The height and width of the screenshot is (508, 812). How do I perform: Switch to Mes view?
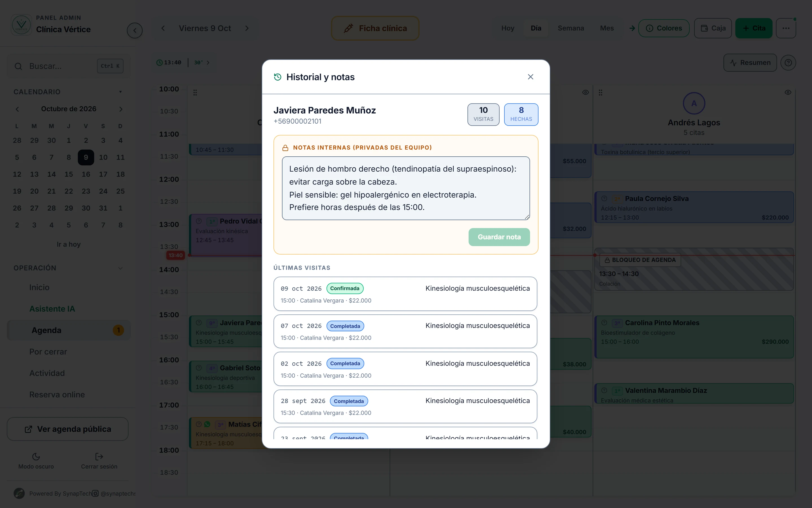click(607, 28)
